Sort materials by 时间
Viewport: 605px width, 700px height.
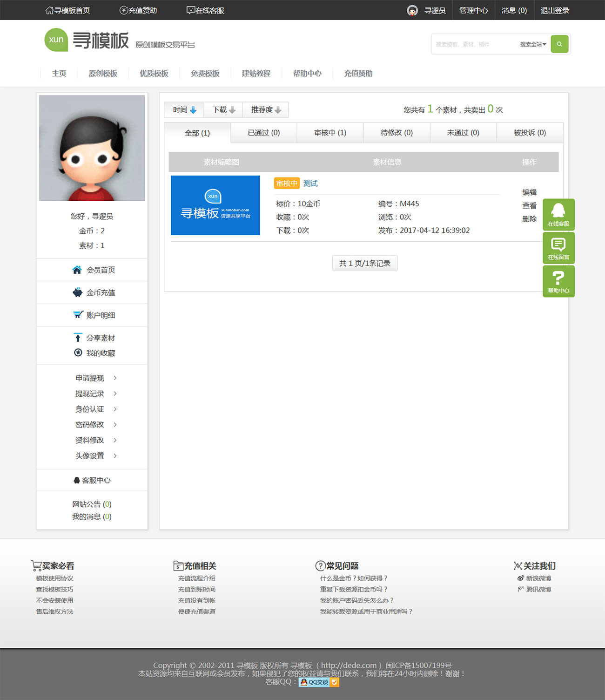click(x=184, y=110)
